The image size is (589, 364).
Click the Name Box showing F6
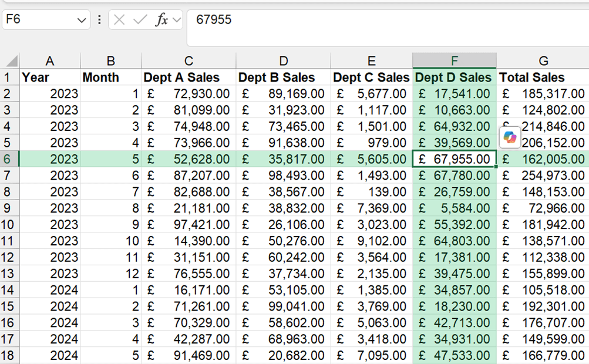tap(38, 20)
